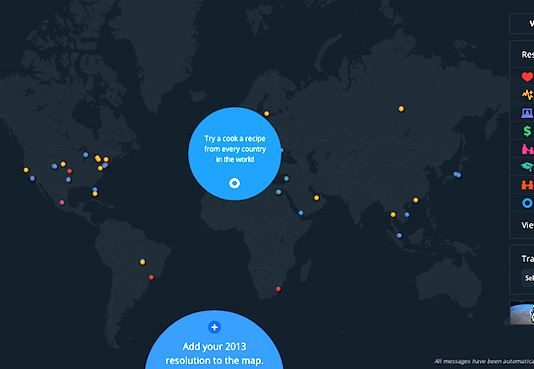Image resolution: width=534 pixels, height=369 pixels.
Task: Click the red resolution dot in South Africa
Action: click(x=278, y=289)
